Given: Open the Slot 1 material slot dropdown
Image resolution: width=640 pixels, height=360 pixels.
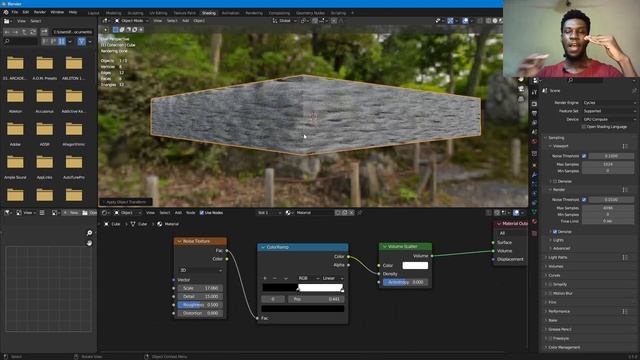Looking at the screenshot, I should click(x=269, y=213).
